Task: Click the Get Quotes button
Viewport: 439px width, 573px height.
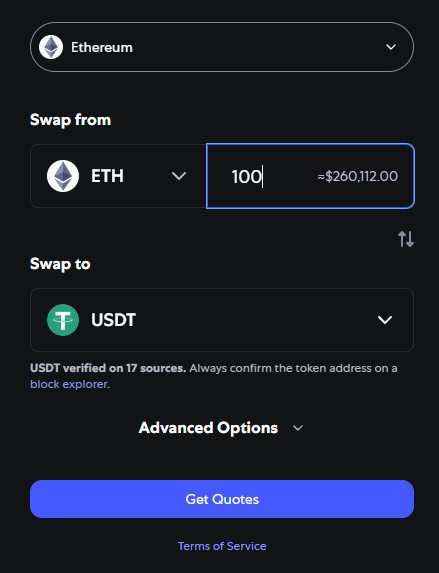Action: click(x=222, y=499)
